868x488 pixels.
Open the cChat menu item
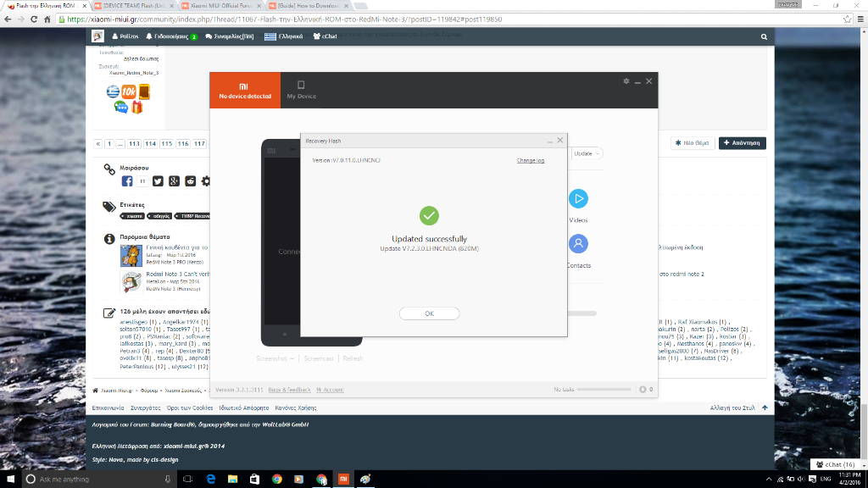[x=325, y=36]
